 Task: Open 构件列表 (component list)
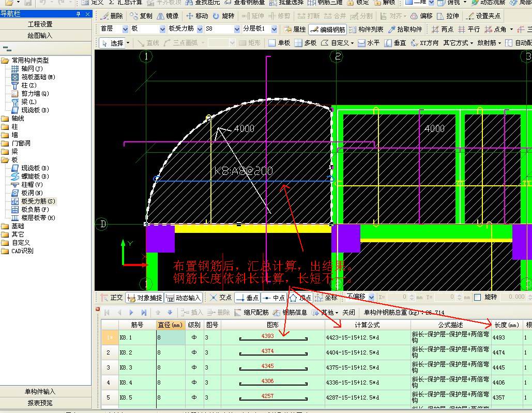367,29
